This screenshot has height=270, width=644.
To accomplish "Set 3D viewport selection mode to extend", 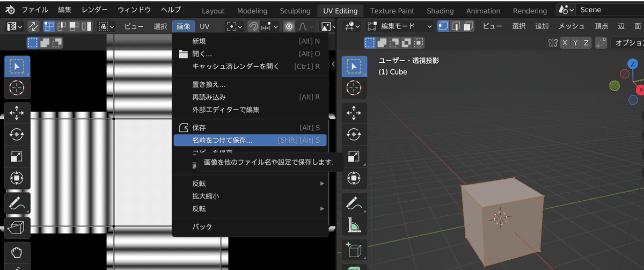I will pos(383,43).
